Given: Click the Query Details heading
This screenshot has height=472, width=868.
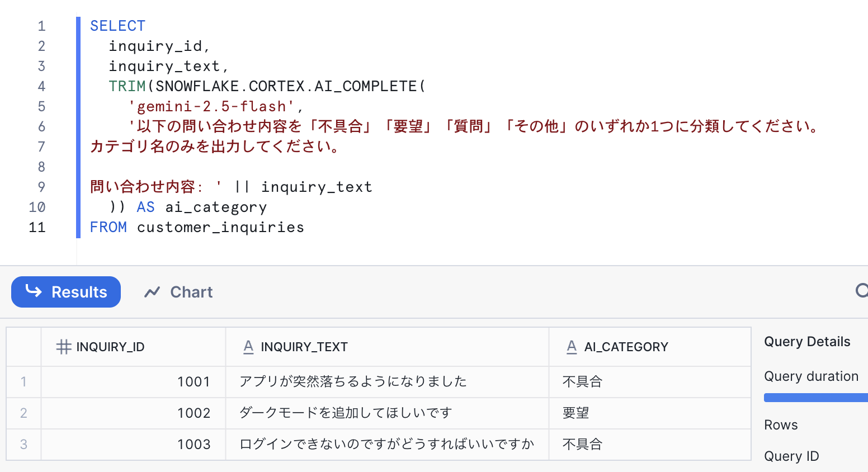Looking at the screenshot, I should (x=807, y=341).
